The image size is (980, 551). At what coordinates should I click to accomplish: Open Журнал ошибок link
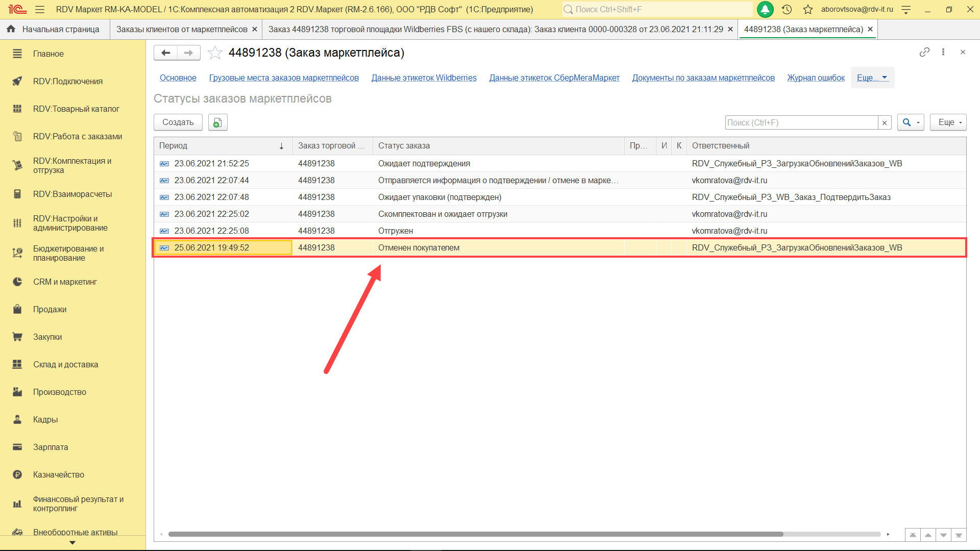pos(816,78)
